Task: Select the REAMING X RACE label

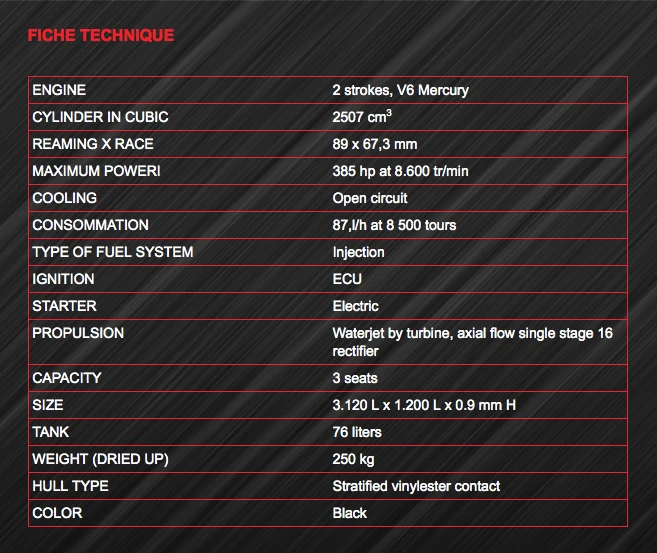Action: pyautogui.click(x=93, y=144)
